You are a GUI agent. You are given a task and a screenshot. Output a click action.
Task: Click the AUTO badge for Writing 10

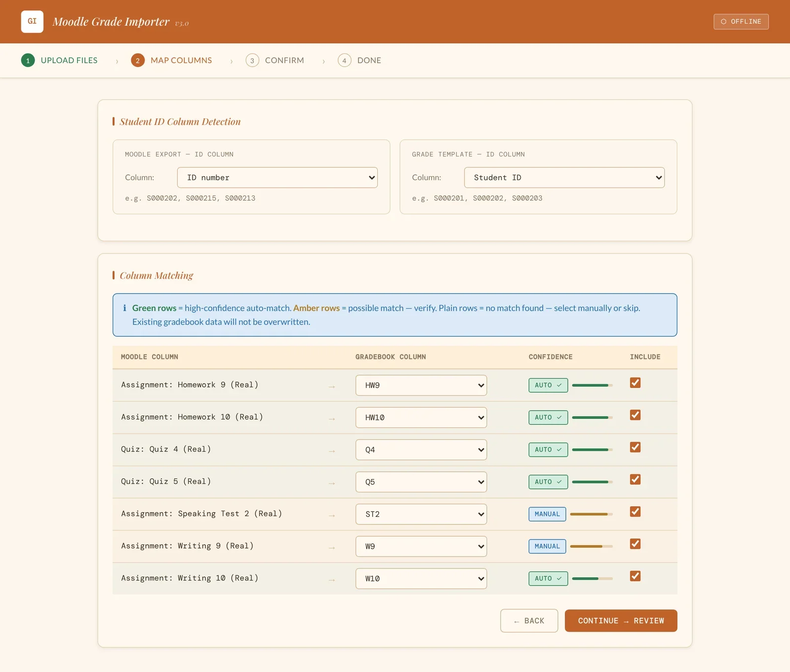click(548, 578)
